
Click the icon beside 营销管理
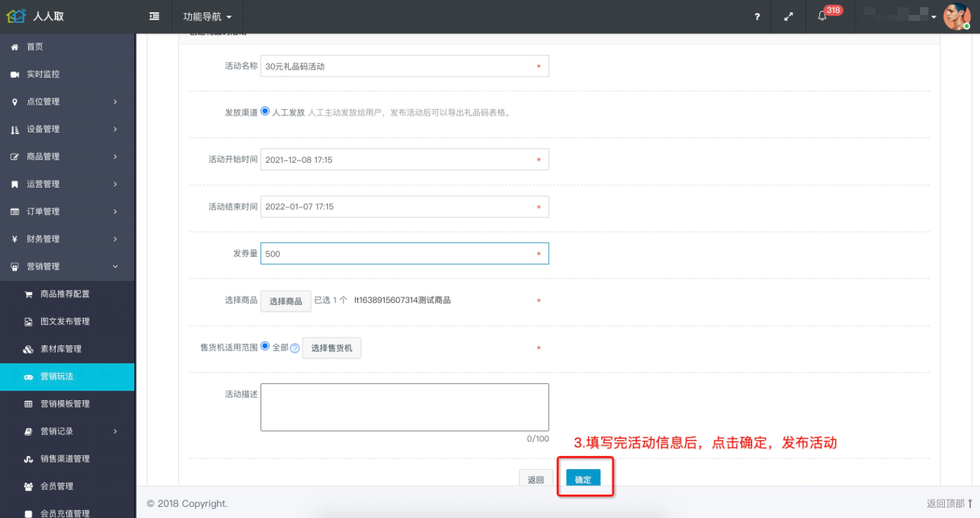[15, 267]
